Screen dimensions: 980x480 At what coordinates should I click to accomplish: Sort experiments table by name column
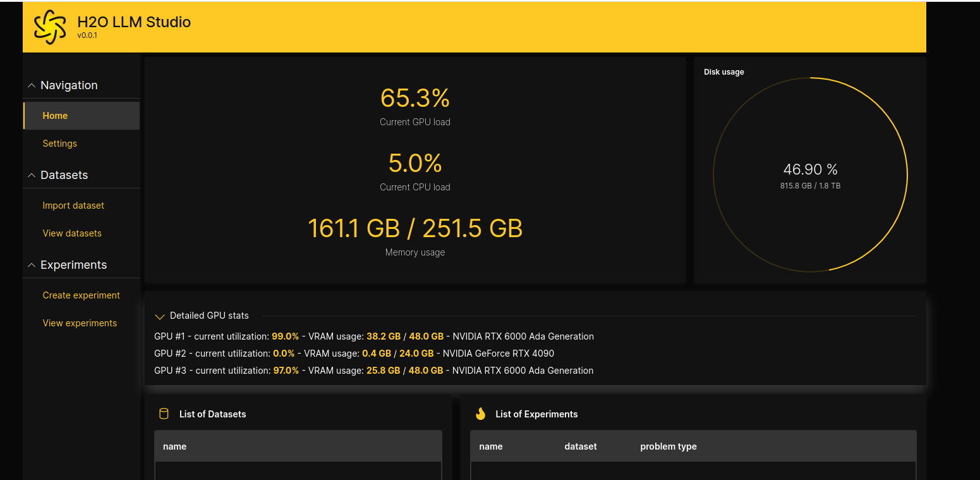[x=491, y=446]
